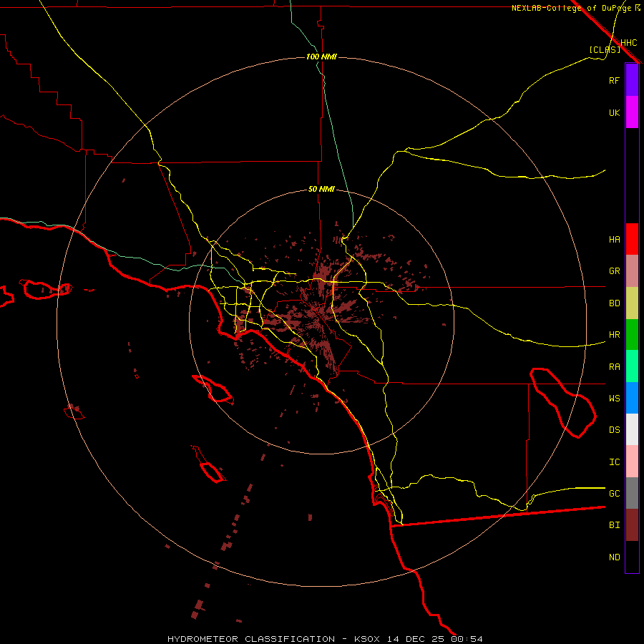This screenshot has width=644, height=644.
Task: Click the 'IC' legend label
Action: (615, 462)
